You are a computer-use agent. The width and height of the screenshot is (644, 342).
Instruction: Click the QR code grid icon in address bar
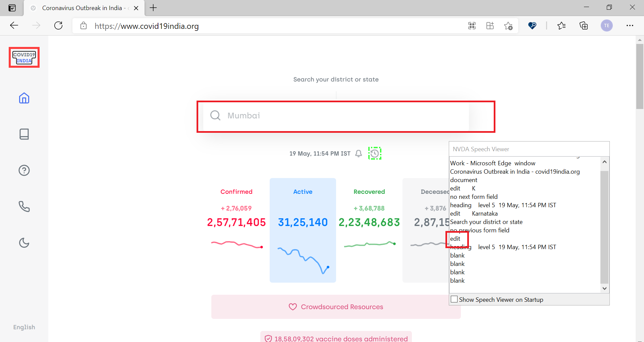point(472,25)
